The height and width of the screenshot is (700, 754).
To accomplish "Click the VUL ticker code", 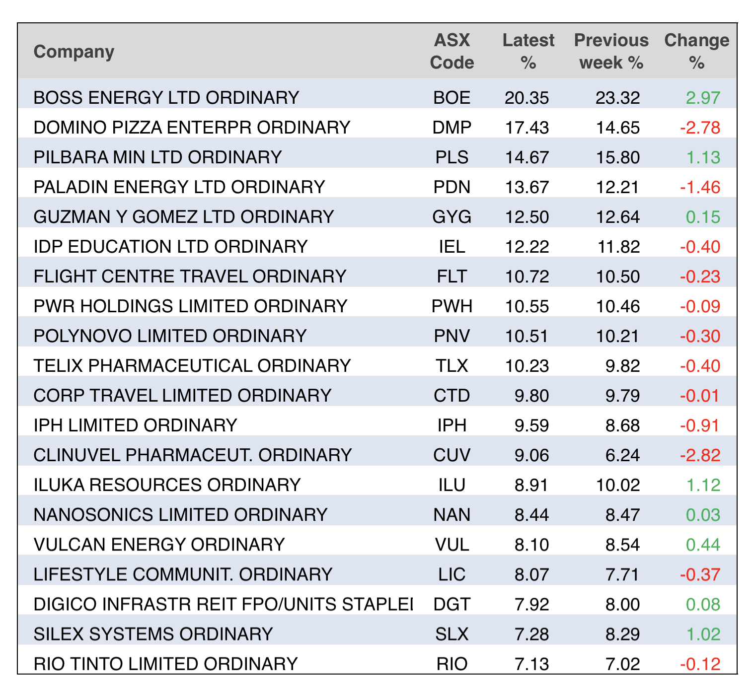I will tap(452, 545).
